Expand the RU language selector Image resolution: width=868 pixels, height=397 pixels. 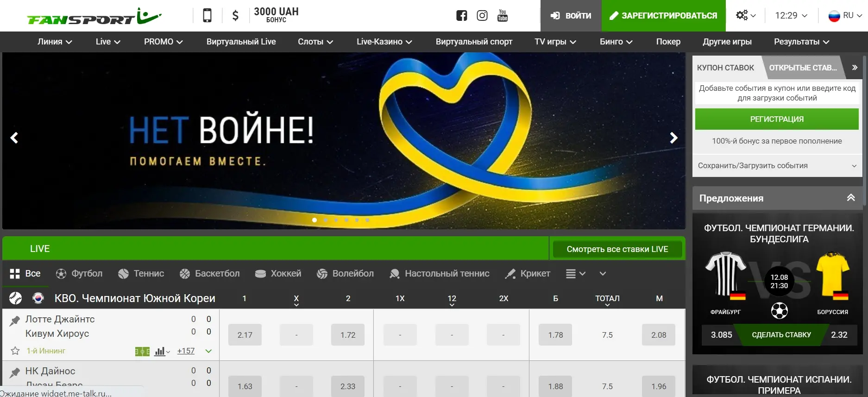pos(845,16)
